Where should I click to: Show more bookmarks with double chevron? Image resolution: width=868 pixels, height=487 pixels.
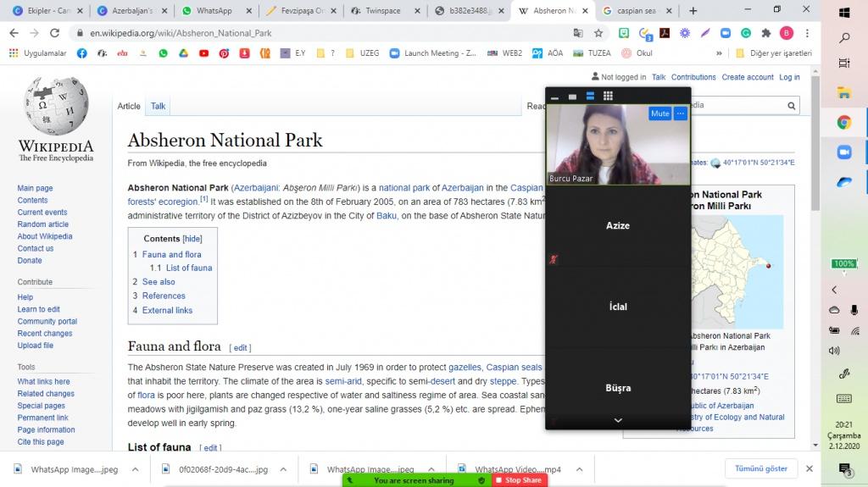click(x=719, y=53)
